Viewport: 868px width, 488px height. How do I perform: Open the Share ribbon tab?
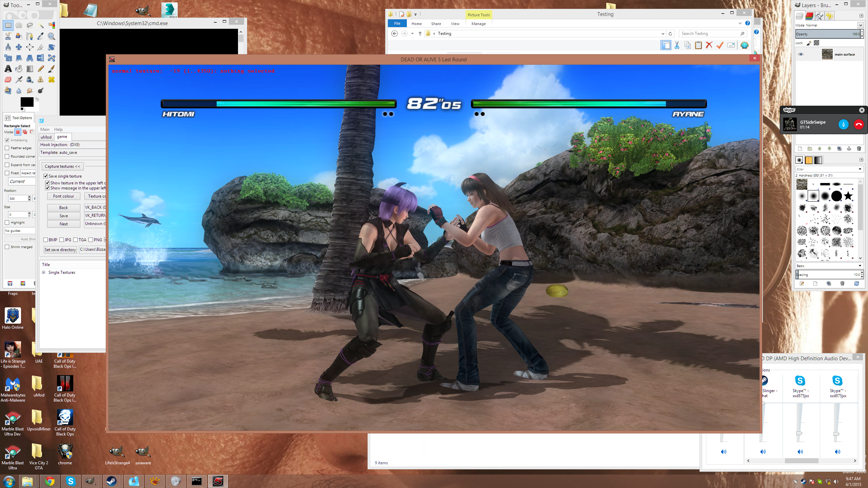[x=436, y=24]
